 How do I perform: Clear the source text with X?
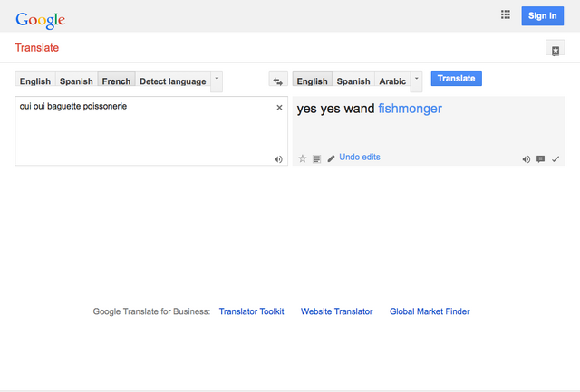279,108
